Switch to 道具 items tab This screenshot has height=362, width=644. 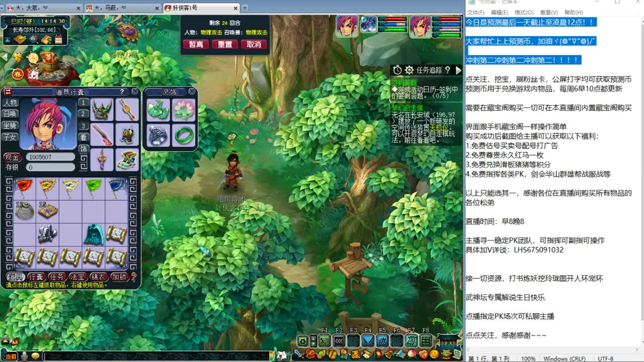coord(15,277)
